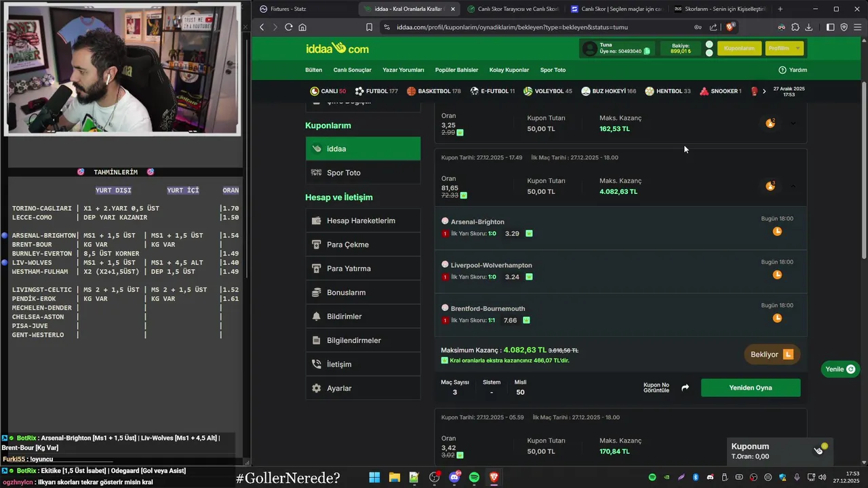This screenshot has height=488, width=868.
Task: Open İletişim in sidebar
Action: point(363,364)
